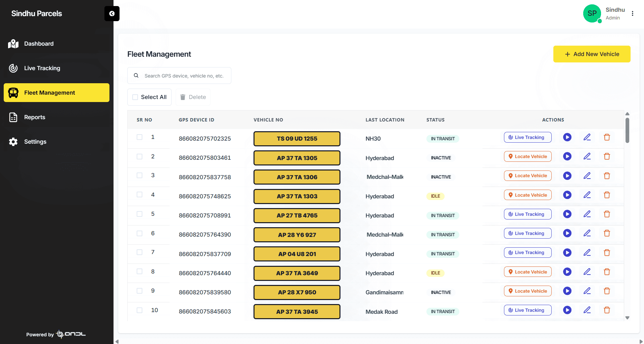
Task: Play route for vehicle AP 37 TA 1305
Action: coord(567,156)
